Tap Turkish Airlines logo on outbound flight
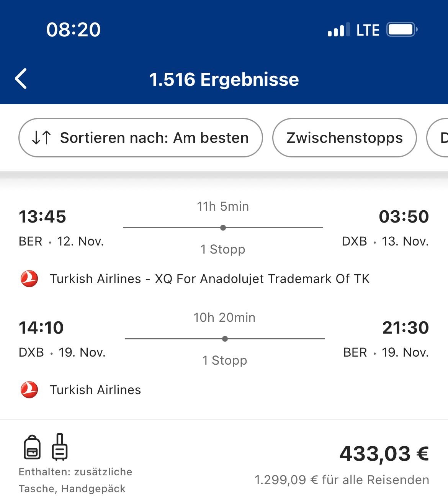This screenshot has height=501, width=448. pos(29,278)
